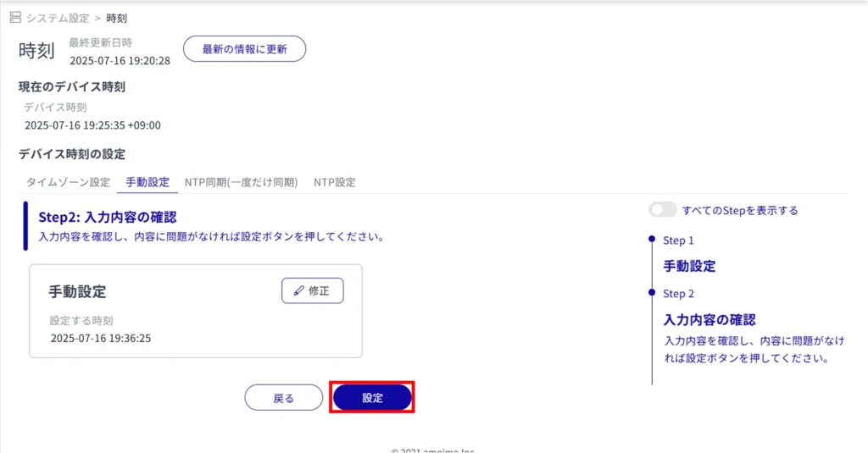
Task: Click the system settings breadcrumb icon
Action: [14, 18]
